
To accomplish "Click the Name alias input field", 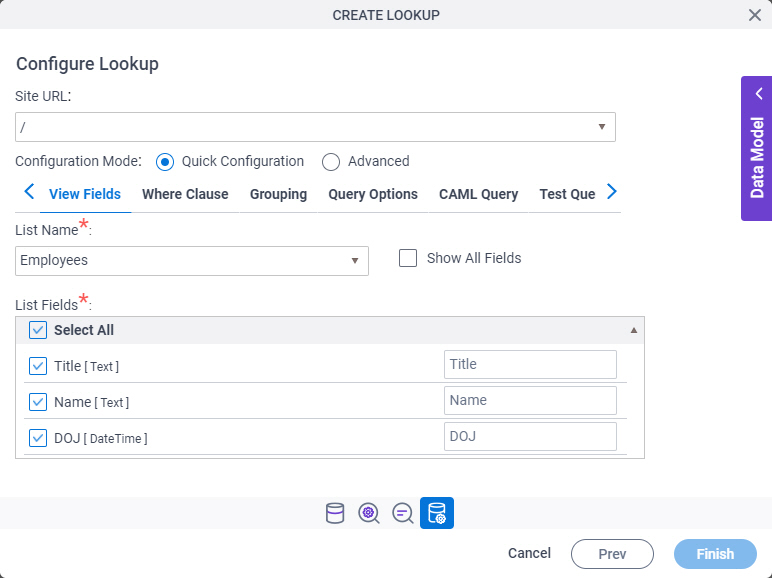I will pyautogui.click(x=530, y=400).
